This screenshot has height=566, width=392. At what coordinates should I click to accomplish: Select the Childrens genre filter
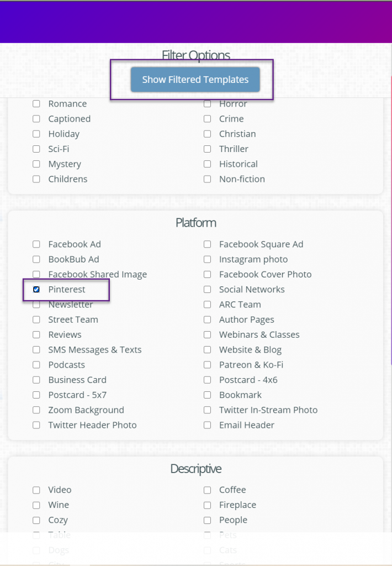(x=36, y=179)
